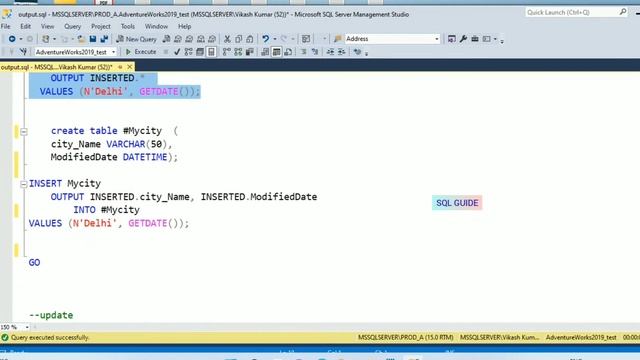Collapse the create table #Mycity block
This screenshot has width=640, height=360.
click(x=24, y=131)
